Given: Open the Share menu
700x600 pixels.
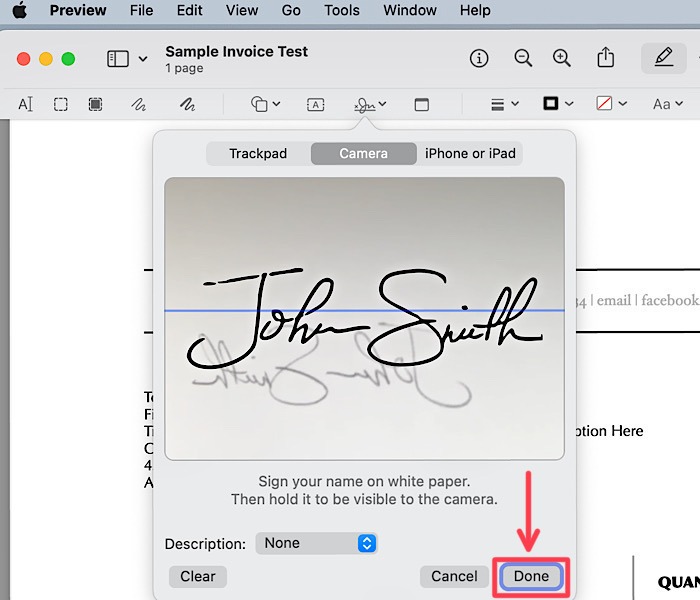Looking at the screenshot, I should [x=605, y=57].
